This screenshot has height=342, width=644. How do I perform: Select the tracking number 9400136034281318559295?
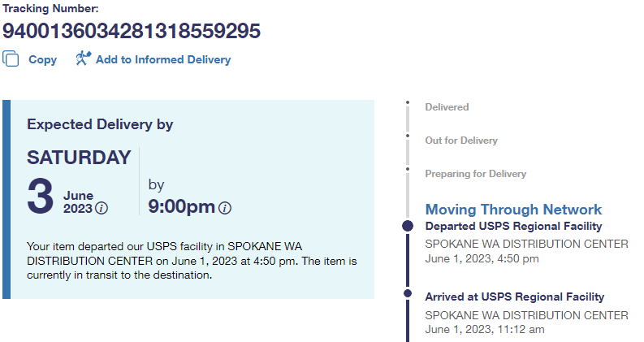point(131,31)
